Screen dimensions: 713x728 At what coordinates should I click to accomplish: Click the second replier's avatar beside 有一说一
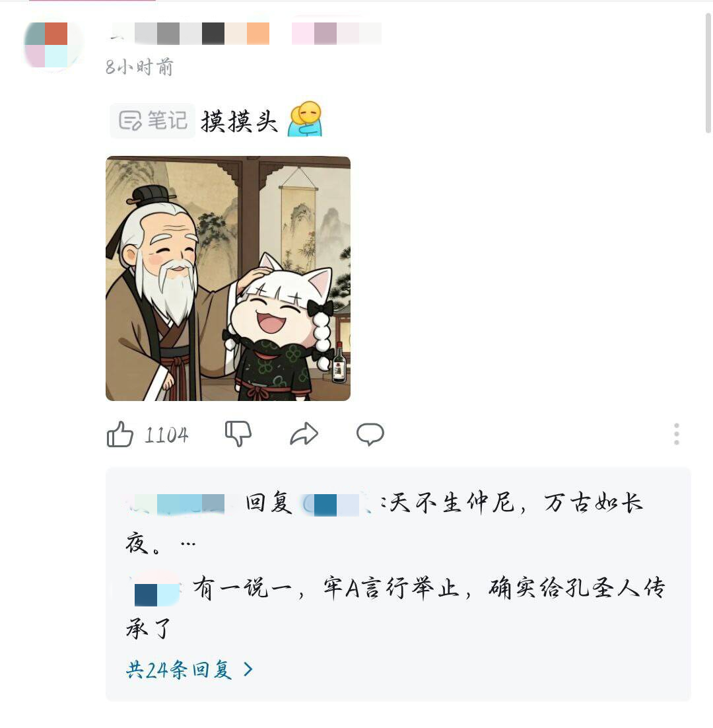[x=156, y=590]
